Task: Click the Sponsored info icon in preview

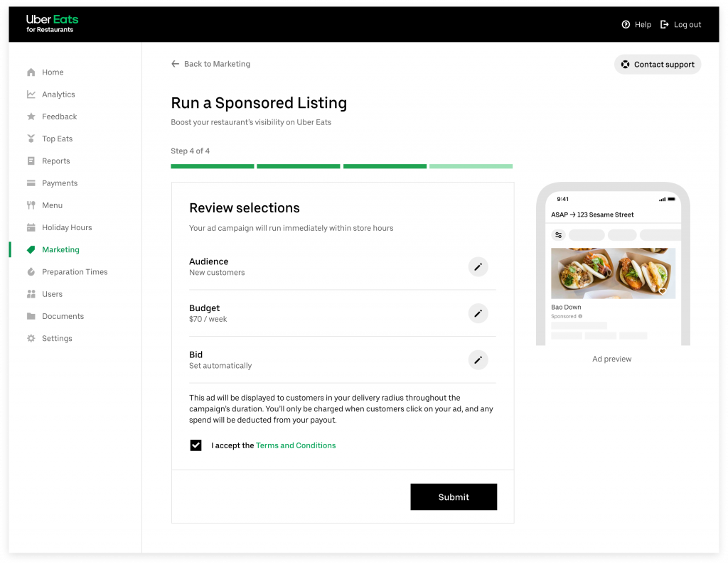Action: (580, 316)
